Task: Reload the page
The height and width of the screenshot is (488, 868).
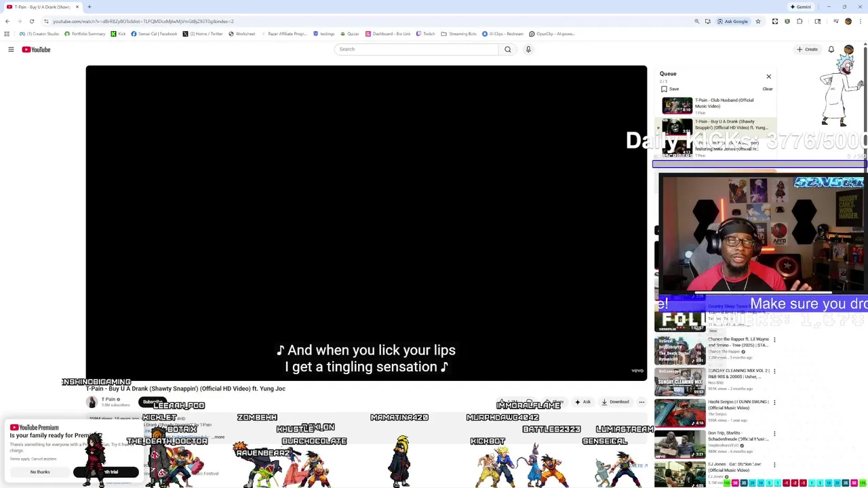Action: tap(31, 21)
